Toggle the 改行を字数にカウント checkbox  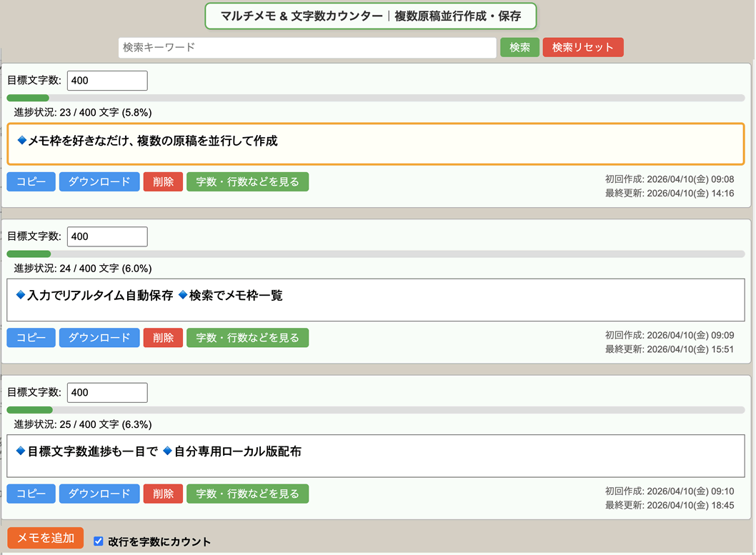[x=99, y=541]
